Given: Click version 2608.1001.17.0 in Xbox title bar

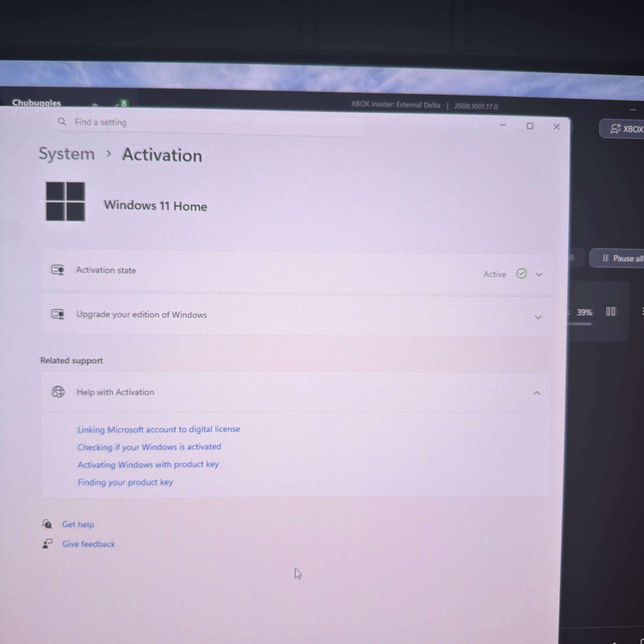Looking at the screenshot, I should [x=476, y=106].
